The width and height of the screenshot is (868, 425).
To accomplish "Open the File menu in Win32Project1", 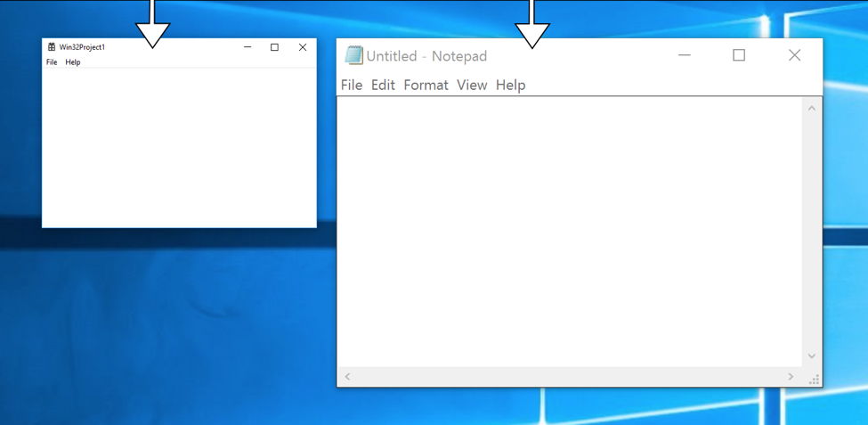I will [x=52, y=62].
